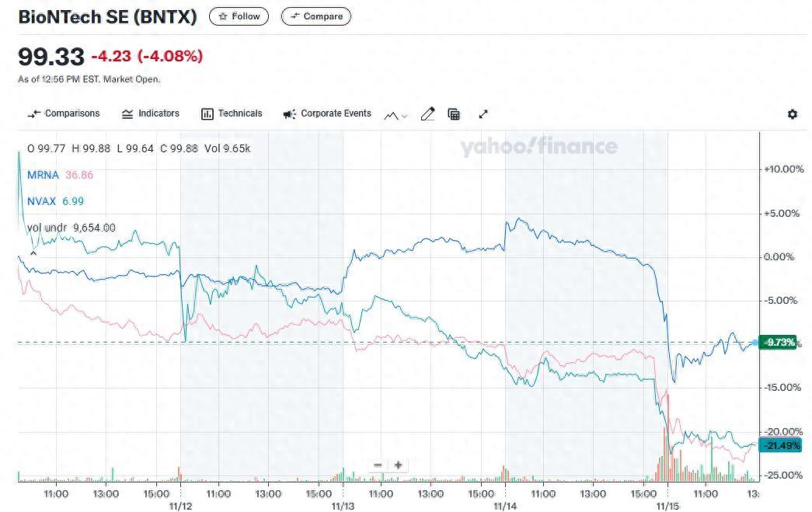
Task: Click the 11/12 date marker on axis
Action: 180,506
